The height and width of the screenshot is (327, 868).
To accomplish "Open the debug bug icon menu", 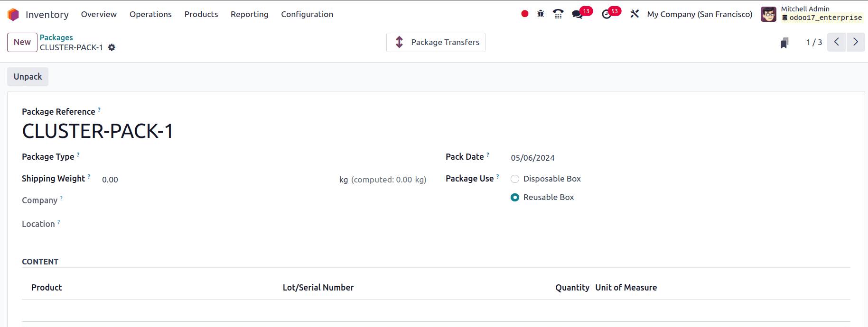I will coord(541,14).
